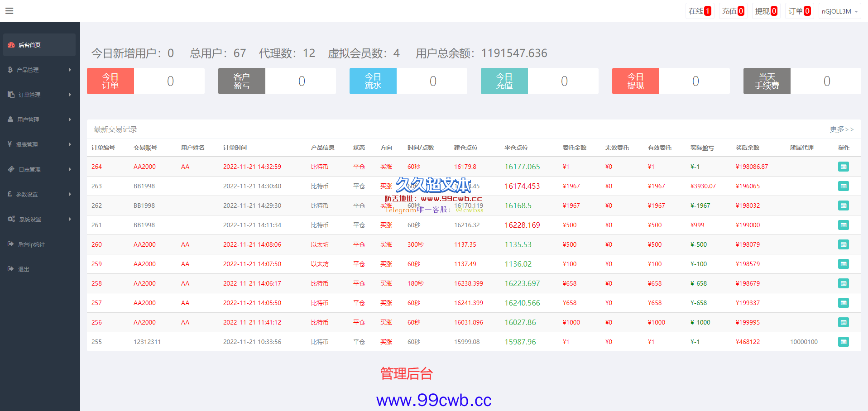Viewport: 868px width, 411px height.
Task: Click 300秒 duration in row 260
Action: coord(416,244)
